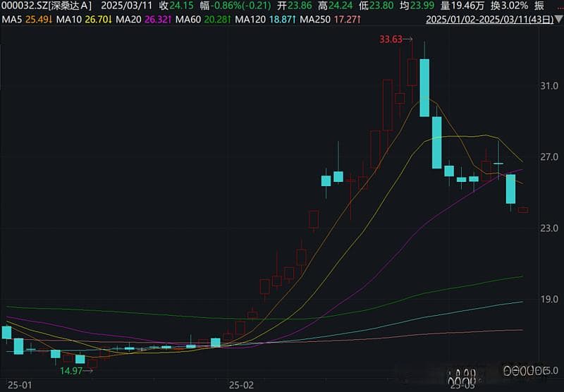Click the stock code 000032.SZ[深桑达A]
The height and width of the screenshot is (392, 564).
pyautogui.click(x=47, y=6)
